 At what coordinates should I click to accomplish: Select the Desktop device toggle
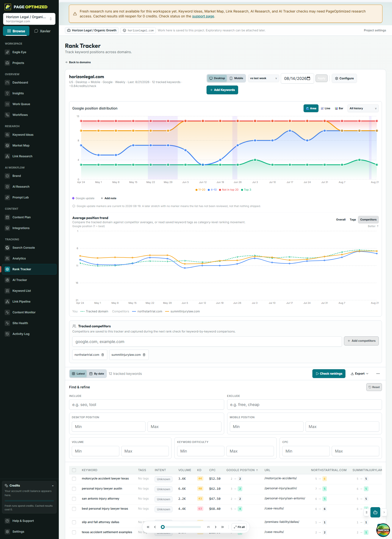coord(217,78)
